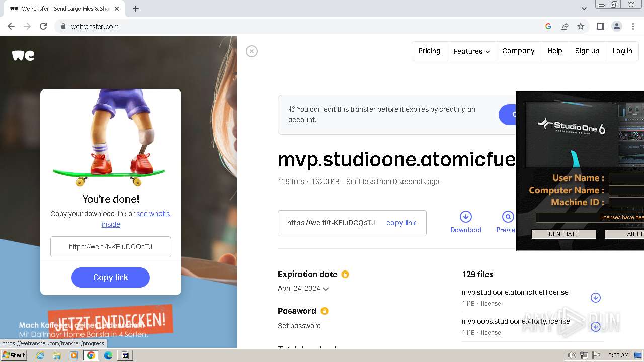Open the Pricing page
Image resolution: width=644 pixels, height=362 pixels.
coord(429,51)
